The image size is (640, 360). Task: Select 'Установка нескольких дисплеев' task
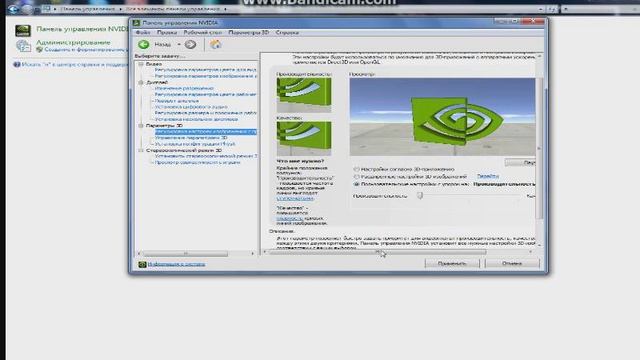pyautogui.click(x=196, y=119)
